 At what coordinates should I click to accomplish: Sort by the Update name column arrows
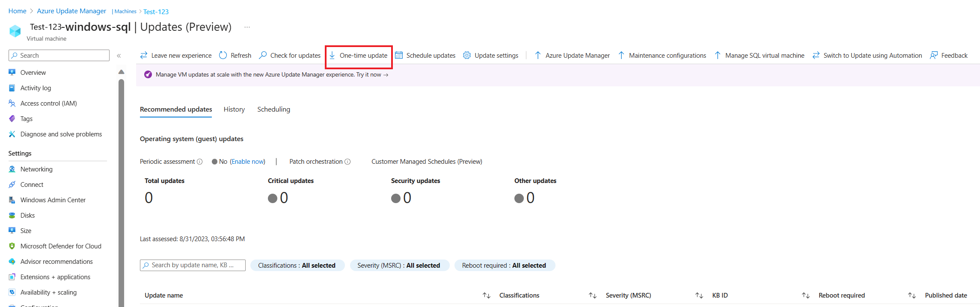click(487, 295)
